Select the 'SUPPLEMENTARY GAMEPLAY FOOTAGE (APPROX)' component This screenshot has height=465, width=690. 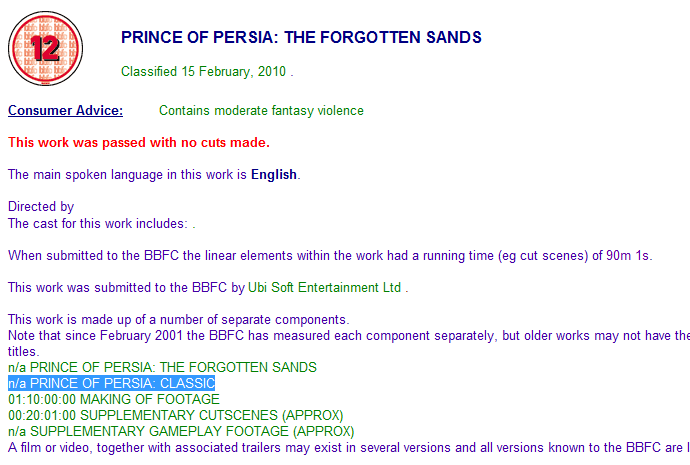coord(180,431)
